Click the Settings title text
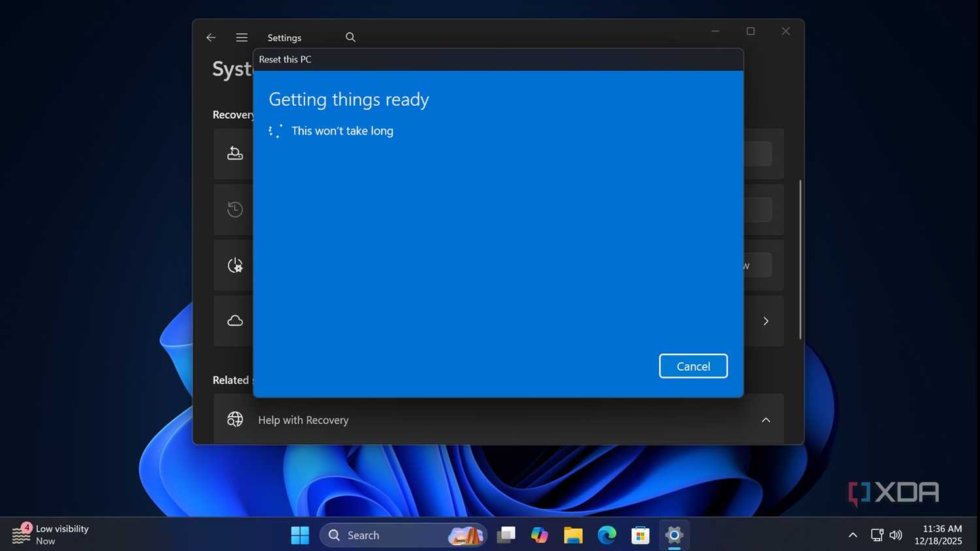Viewport: 980px width, 551px height. point(284,38)
